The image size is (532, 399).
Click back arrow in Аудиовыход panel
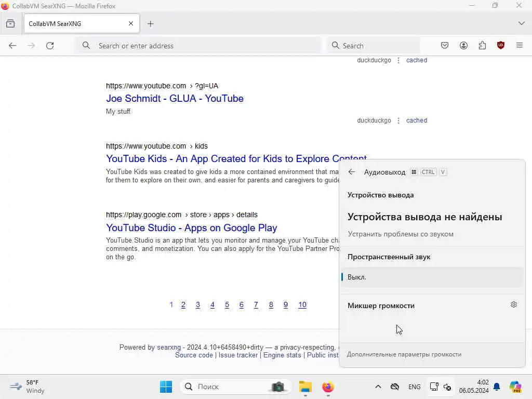tap(352, 172)
